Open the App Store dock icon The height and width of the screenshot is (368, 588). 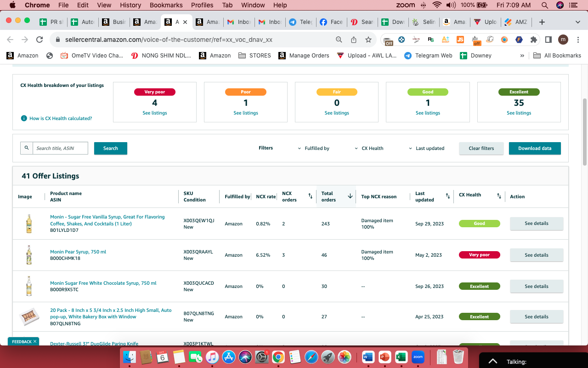[x=228, y=356]
